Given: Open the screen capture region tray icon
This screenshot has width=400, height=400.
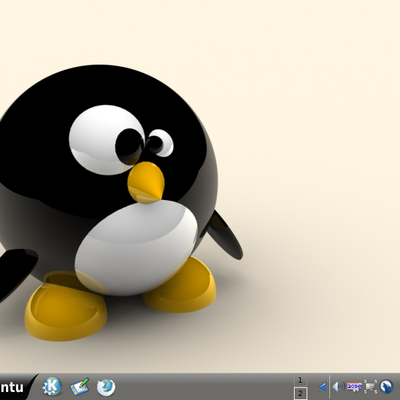Looking at the screenshot, I should 370,387.
